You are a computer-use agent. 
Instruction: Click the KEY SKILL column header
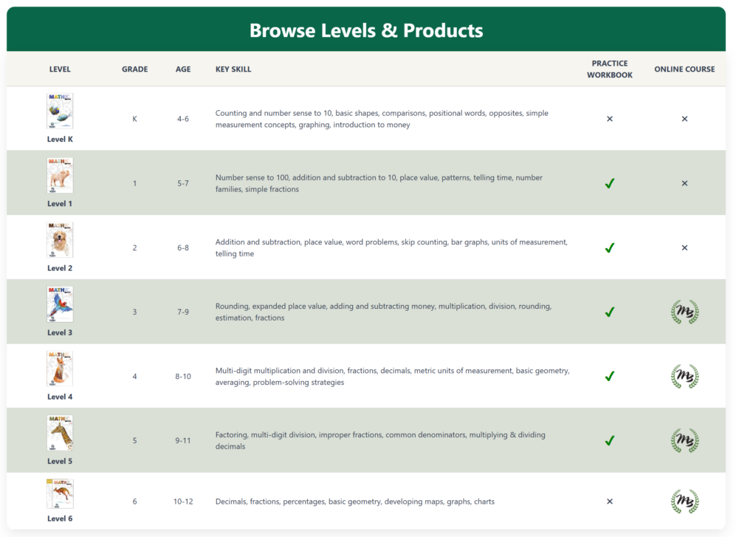[233, 69]
